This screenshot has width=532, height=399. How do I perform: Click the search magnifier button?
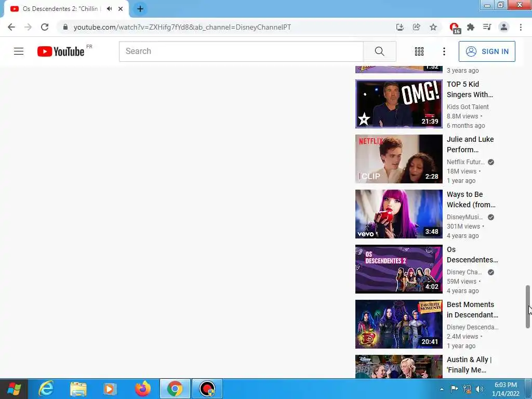click(x=379, y=51)
